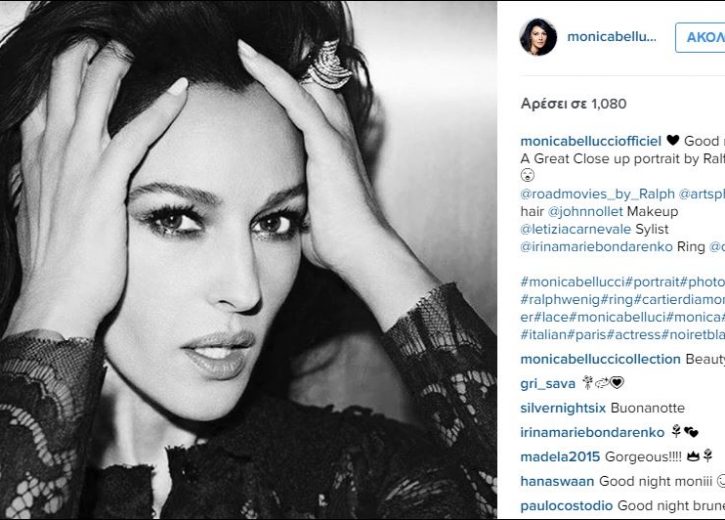Open commenter hanaswaan profile
The image size is (725, 520).
(x=557, y=482)
